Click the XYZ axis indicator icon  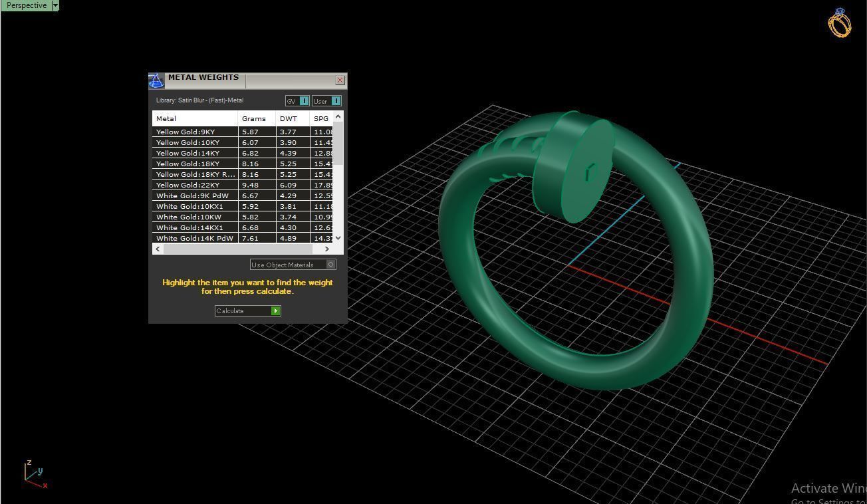click(x=35, y=473)
